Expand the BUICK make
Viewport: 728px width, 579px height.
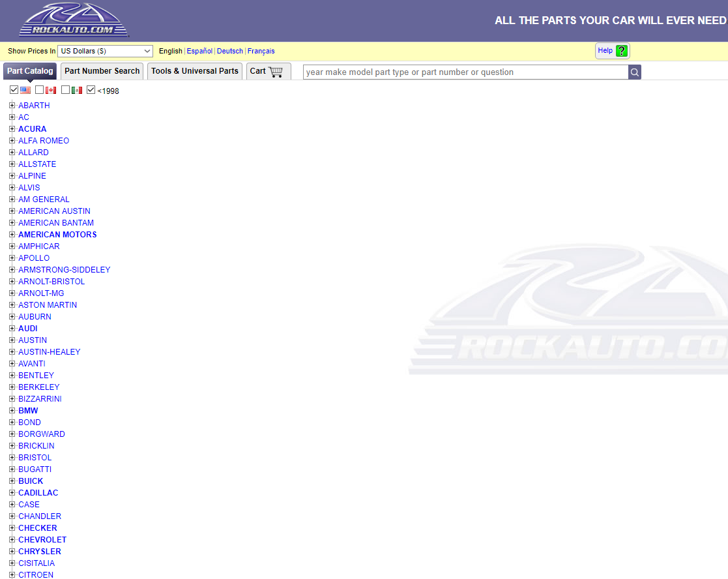(x=12, y=481)
